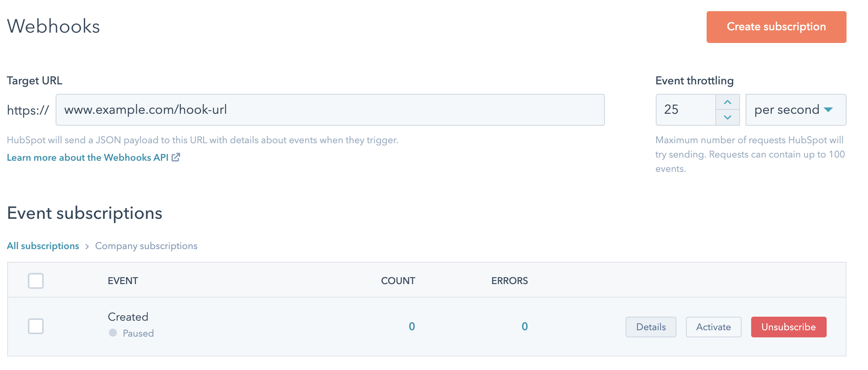Unsubscribe from the Created event

click(x=789, y=327)
